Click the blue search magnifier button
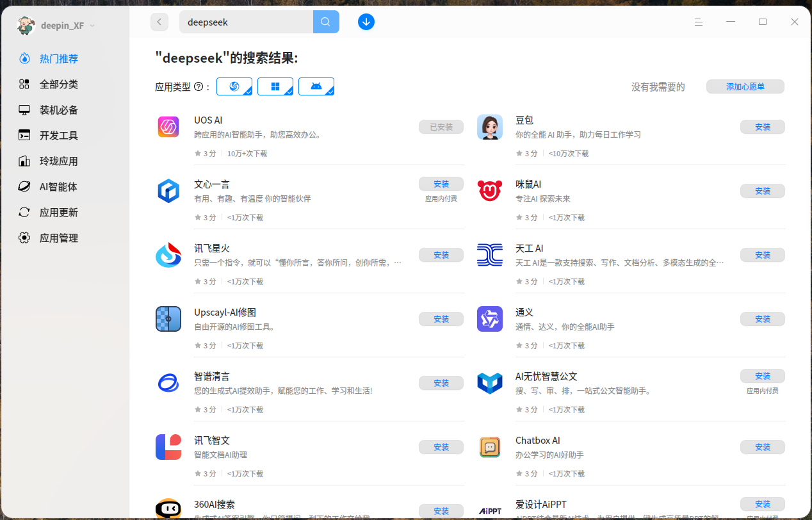The width and height of the screenshot is (812, 520). (326, 22)
